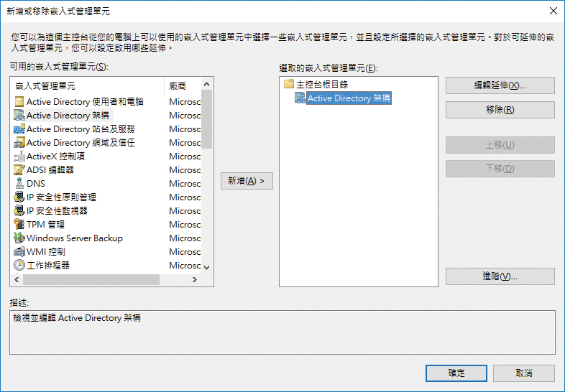Click the list scroll-up arrow
The image size is (565, 392).
tap(207, 84)
